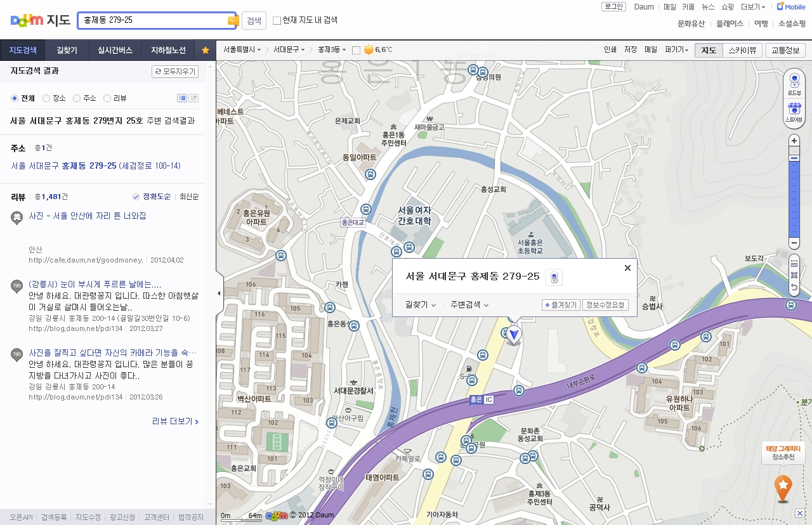Close the address info popup
Viewport: 812px width, 525px height.
click(x=627, y=268)
